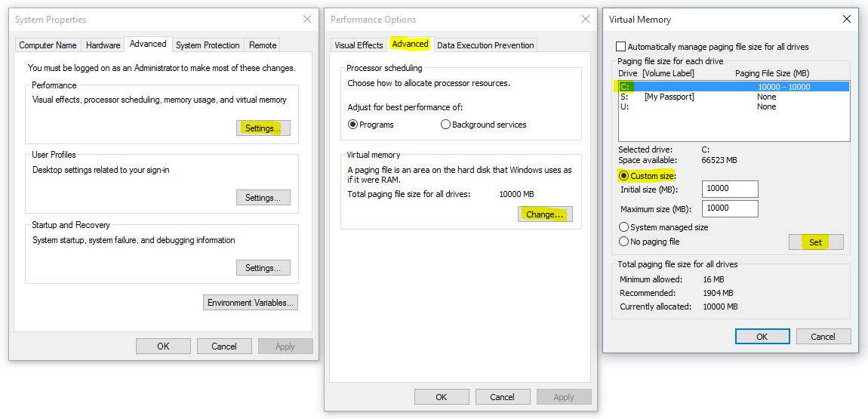Choose System managed size option
The width and height of the screenshot is (868, 419).
623,227
